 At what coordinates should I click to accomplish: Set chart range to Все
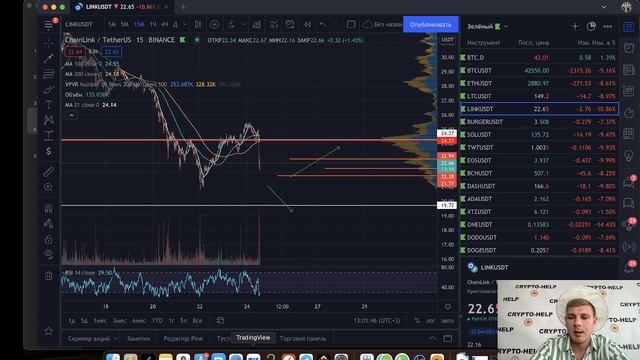[198, 321]
